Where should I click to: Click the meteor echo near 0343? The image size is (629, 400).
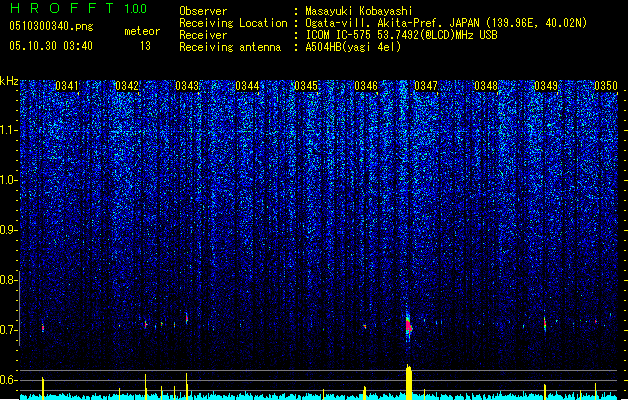pyautogui.click(x=187, y=319)
